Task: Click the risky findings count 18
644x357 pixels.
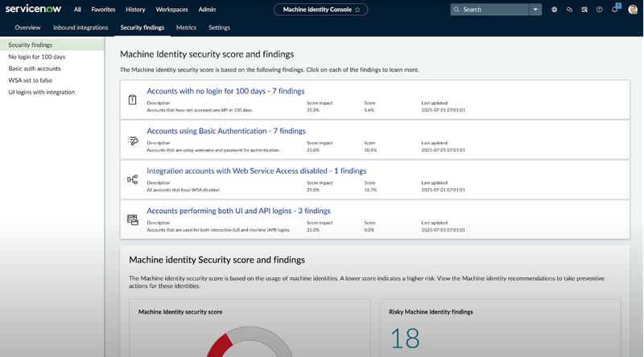Action: 405,339
